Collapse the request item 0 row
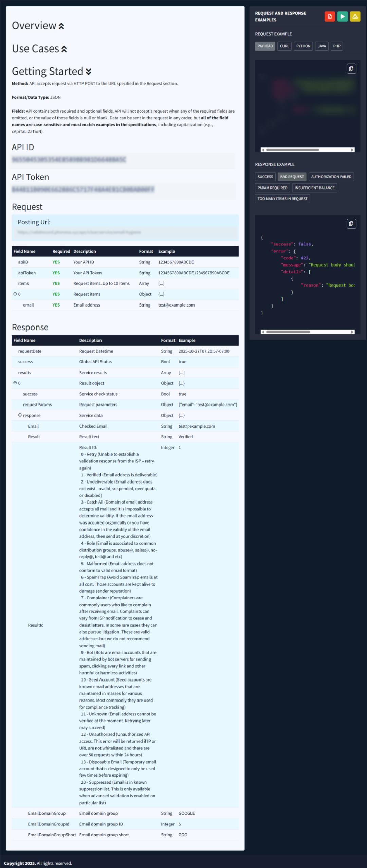Screen dimensions: 367x868 coord(15,294)
